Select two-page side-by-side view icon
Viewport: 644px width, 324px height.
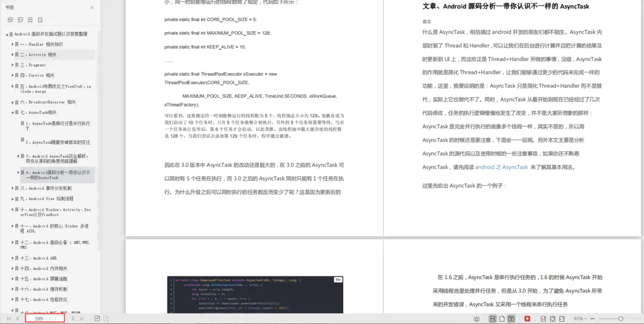coord(511,319)
